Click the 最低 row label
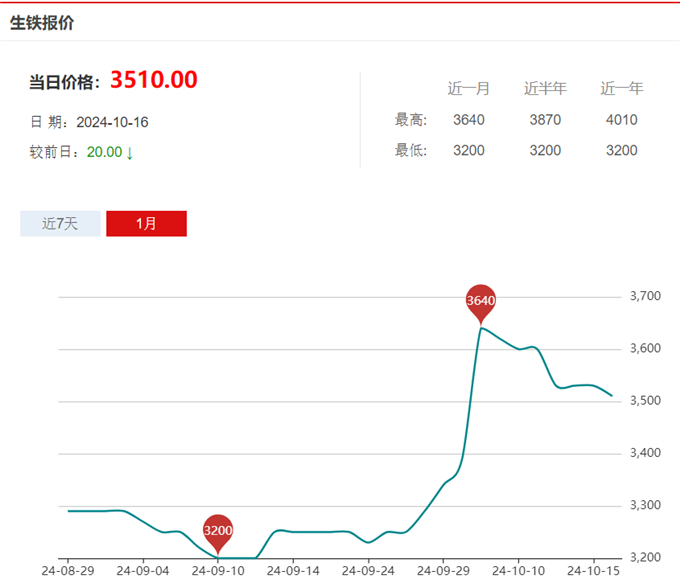680x579 pixels. (411, 150)
